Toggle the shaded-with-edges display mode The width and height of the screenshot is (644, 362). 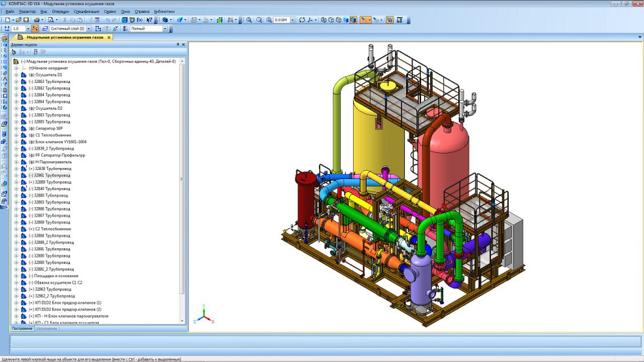(354, 20)
